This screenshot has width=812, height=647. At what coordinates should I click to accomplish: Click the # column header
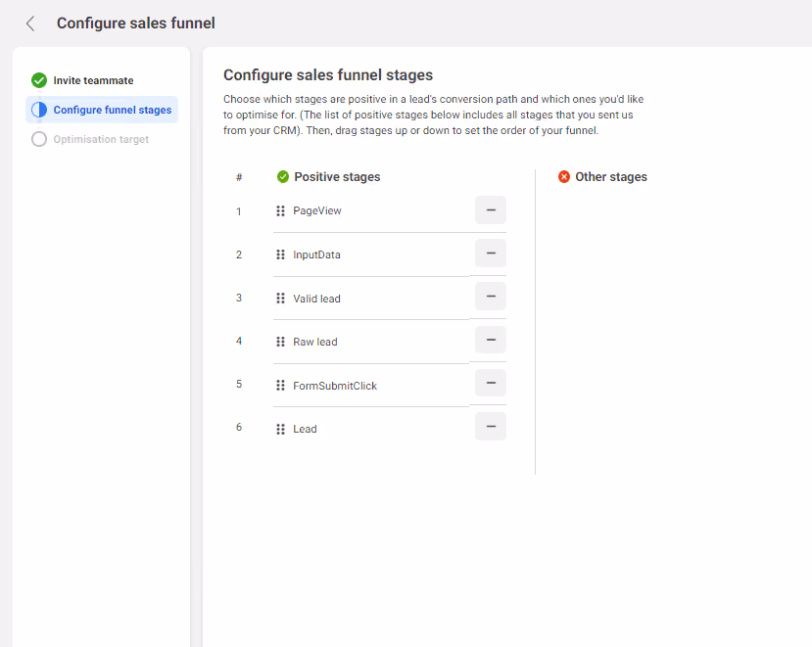[239, 177]
